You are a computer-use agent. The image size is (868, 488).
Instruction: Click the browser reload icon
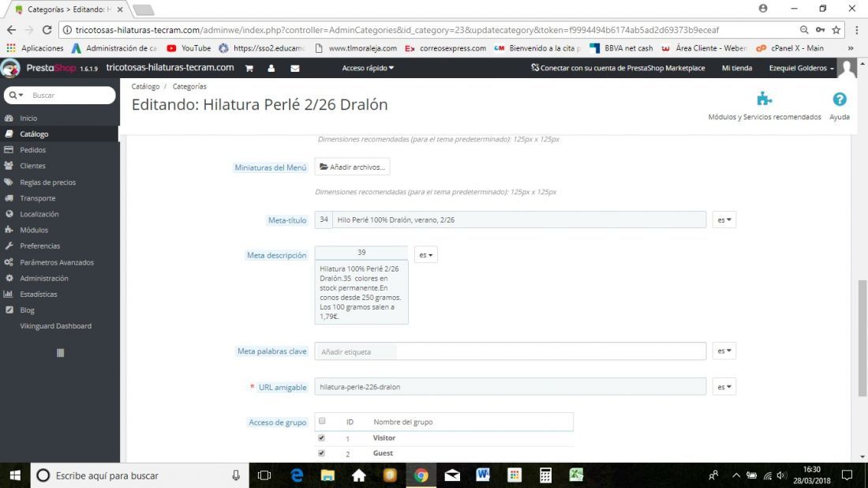(47, 30)
